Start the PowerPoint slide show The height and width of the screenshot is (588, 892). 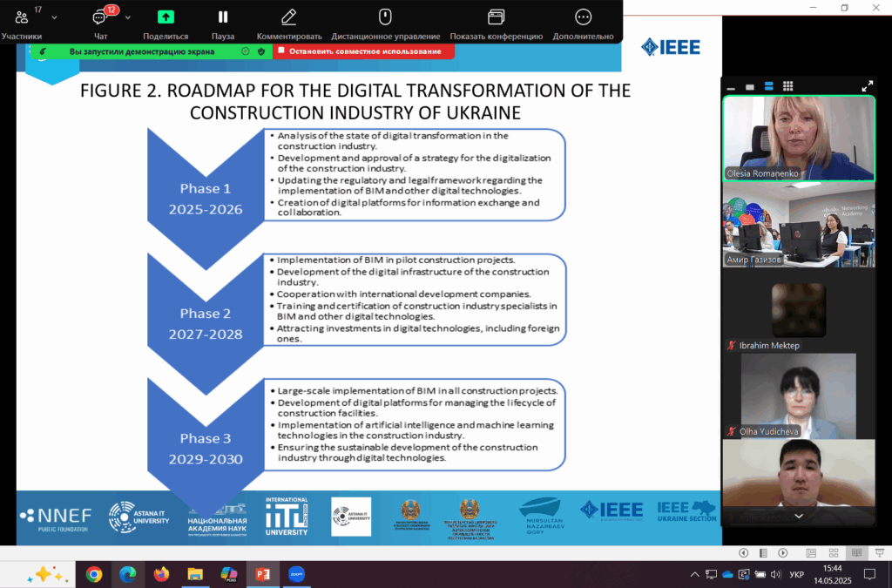tap(880, 553)
